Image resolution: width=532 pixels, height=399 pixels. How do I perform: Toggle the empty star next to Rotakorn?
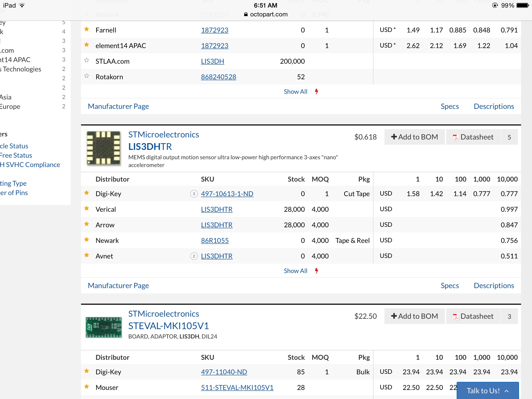[87, 76]
